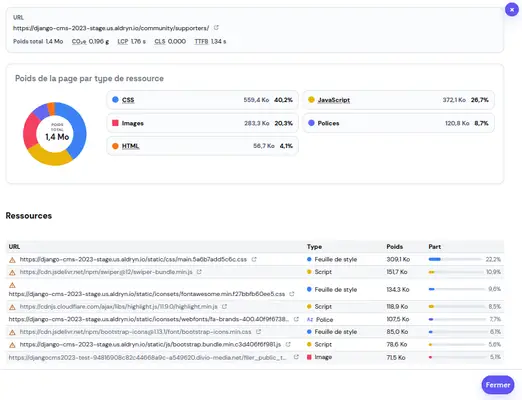
Task: Click the orange HTML legend dot
Action: pyautogui.click(x=115, y=146)
